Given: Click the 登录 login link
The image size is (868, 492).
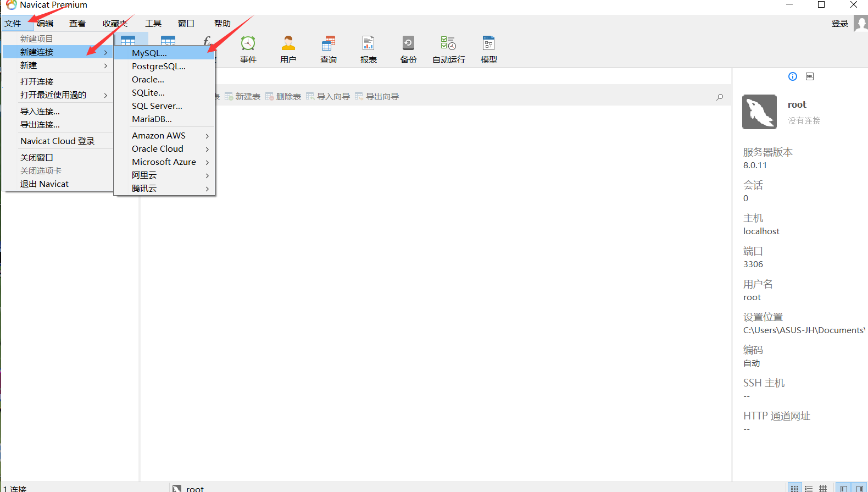Looking at the screenshot, I should coord(840,24).
